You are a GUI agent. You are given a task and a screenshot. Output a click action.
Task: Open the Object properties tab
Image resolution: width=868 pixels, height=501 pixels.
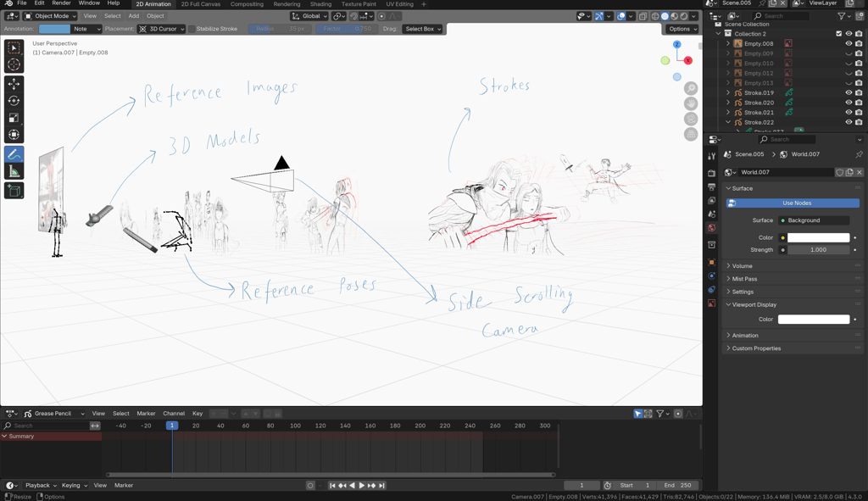pos(712,263)
